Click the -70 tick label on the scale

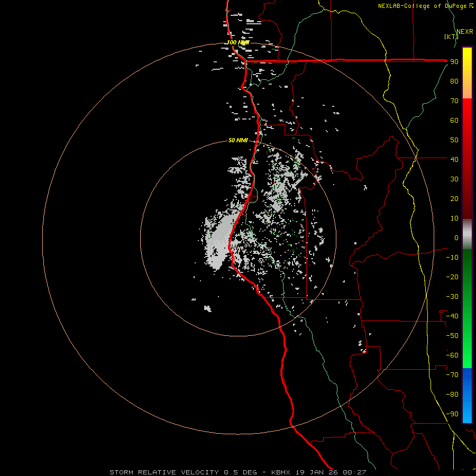coord(452,375)
